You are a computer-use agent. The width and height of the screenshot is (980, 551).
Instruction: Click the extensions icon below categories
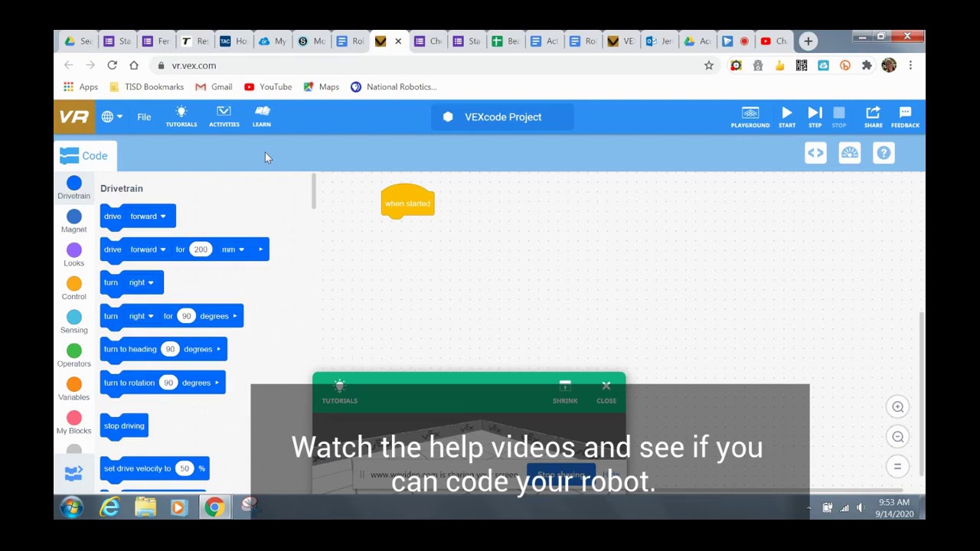[x=73, y=474]
